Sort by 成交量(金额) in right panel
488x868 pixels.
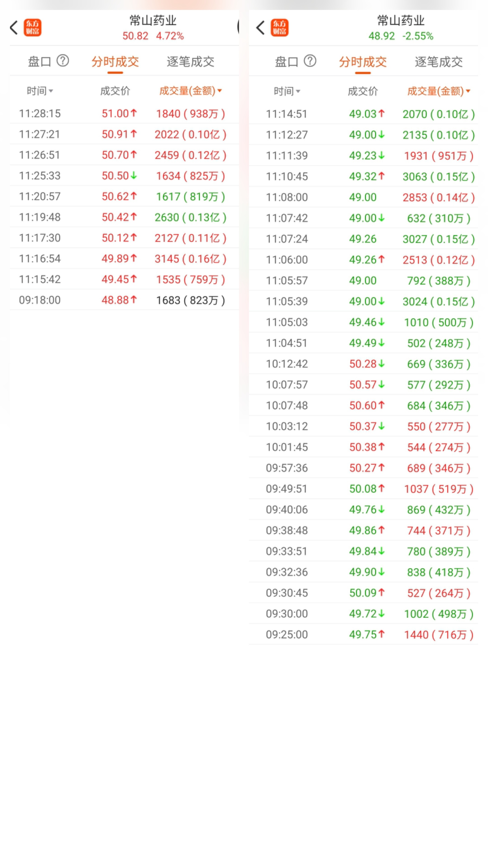[x=438, y=91]
